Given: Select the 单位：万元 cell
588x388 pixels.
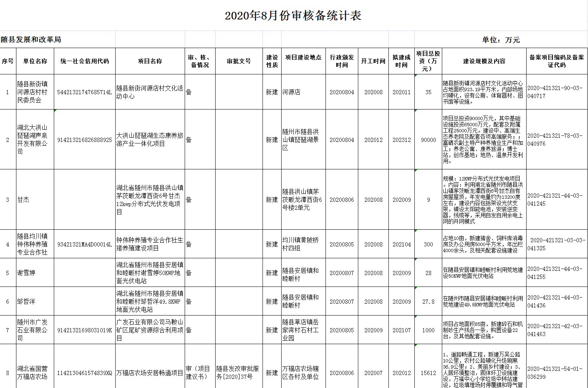Looking at the screenshot, I should pyautogui.click(x=501, y=40).
